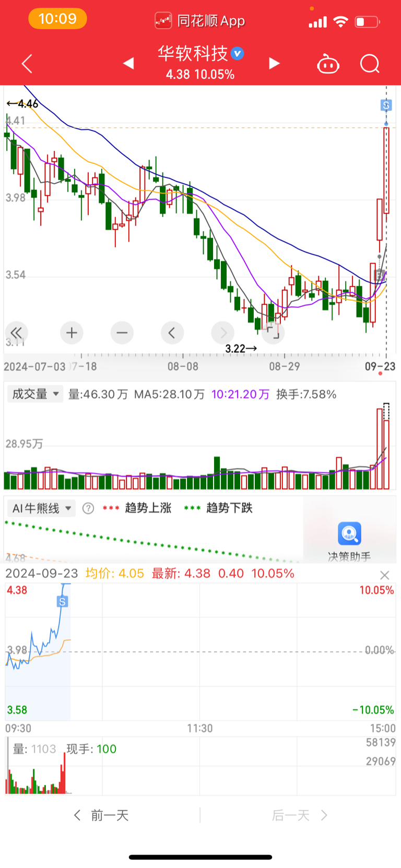Tap 最新: 4.38 latest price
This screenshot has height=868, width=401.
tap(181, 573)
